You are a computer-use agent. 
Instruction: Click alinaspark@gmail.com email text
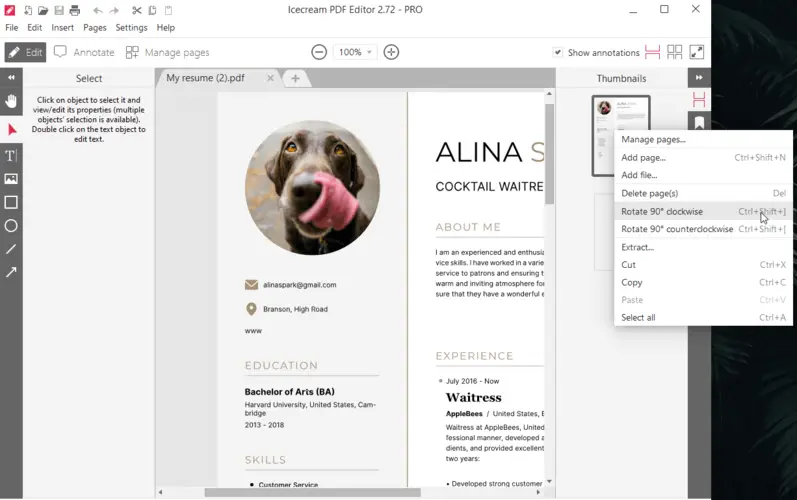coord(300,285)
